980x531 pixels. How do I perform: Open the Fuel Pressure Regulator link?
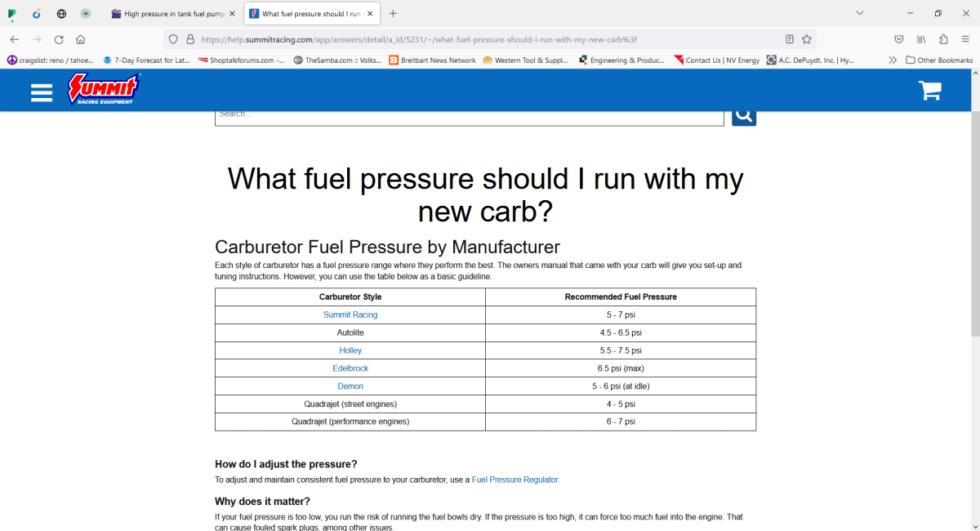(515, 480)
